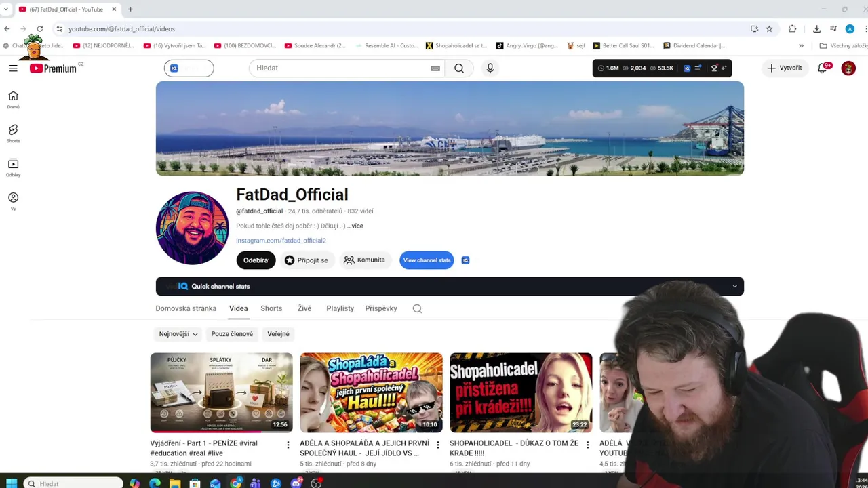This screenshot has width=868, height=488.
Task: Open Shopalaďa a Shopaholicadel Haul thumbnail
Action: pos(371,392)
